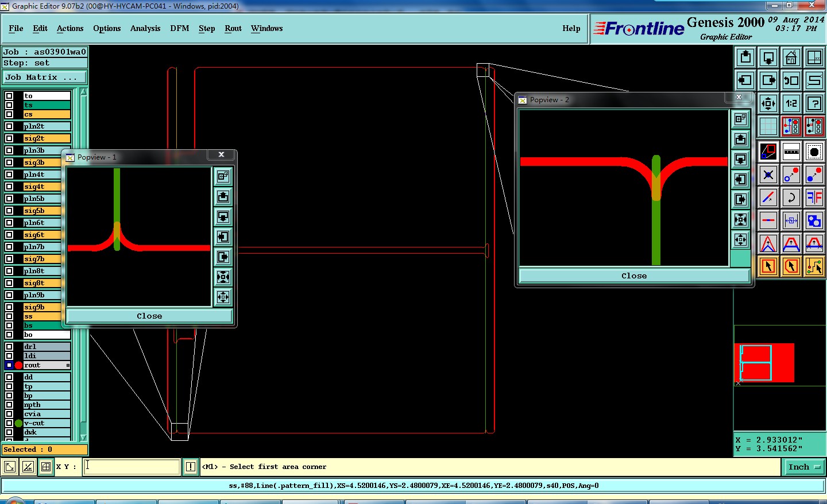Click the previous view icon with curved arrow
This screenshot has width=827, height=504.
tap(791, 80)
